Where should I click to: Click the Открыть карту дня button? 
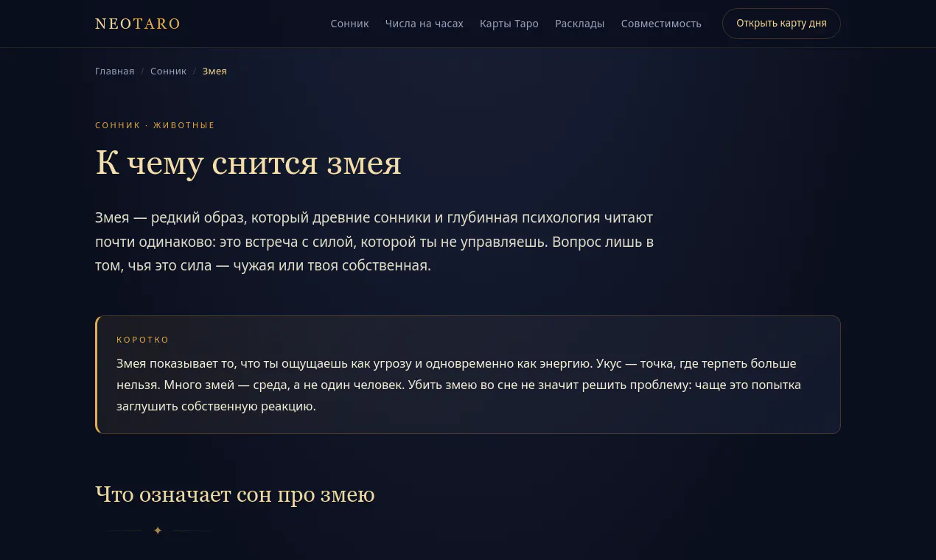click(781, 24)
